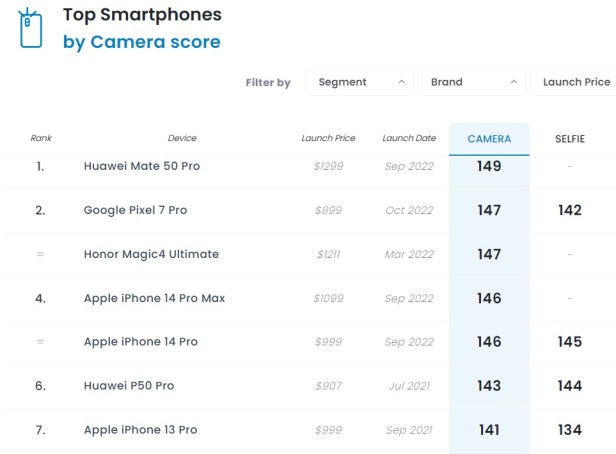Click the Launch Date column header
The height and width of the screenshot is (454, 616).
409,139
